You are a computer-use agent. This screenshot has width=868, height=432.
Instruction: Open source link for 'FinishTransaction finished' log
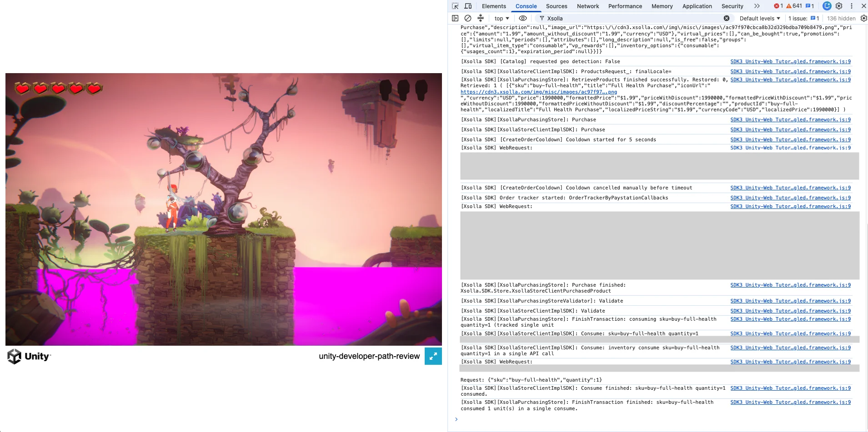pyautogui.click(x=790, y=402)
